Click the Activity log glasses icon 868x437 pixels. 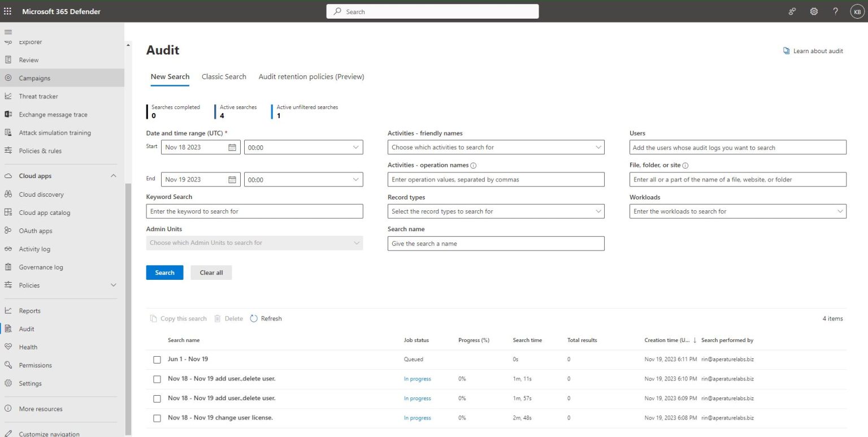(x=8, y=249)
